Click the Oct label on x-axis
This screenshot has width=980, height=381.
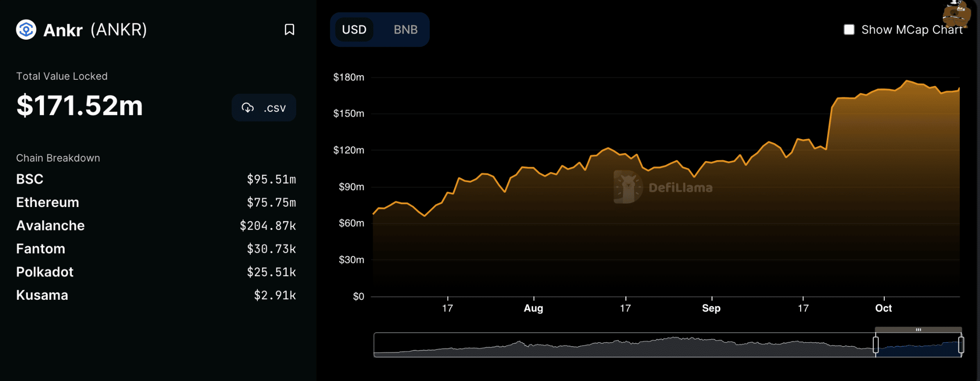[884, 308]
